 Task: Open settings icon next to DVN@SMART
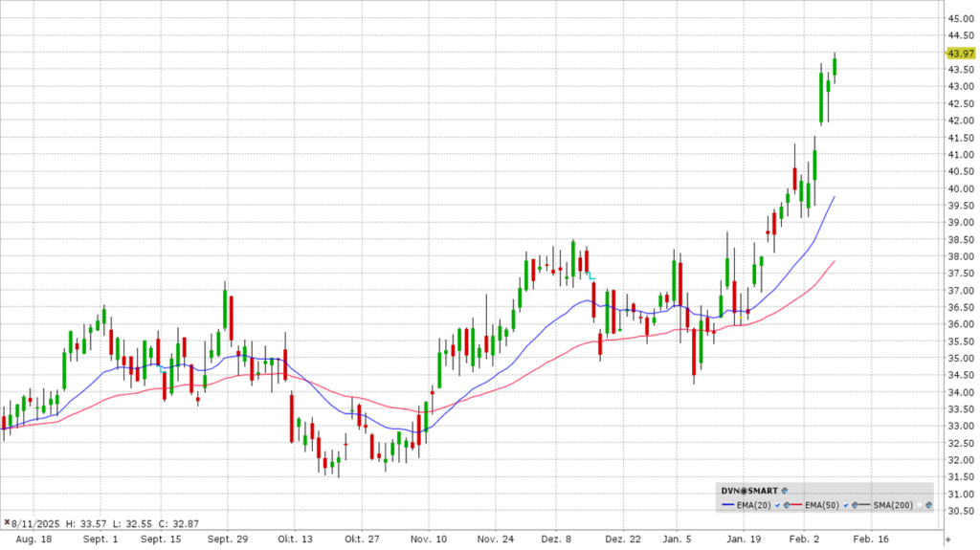click(x=784, y=490)
